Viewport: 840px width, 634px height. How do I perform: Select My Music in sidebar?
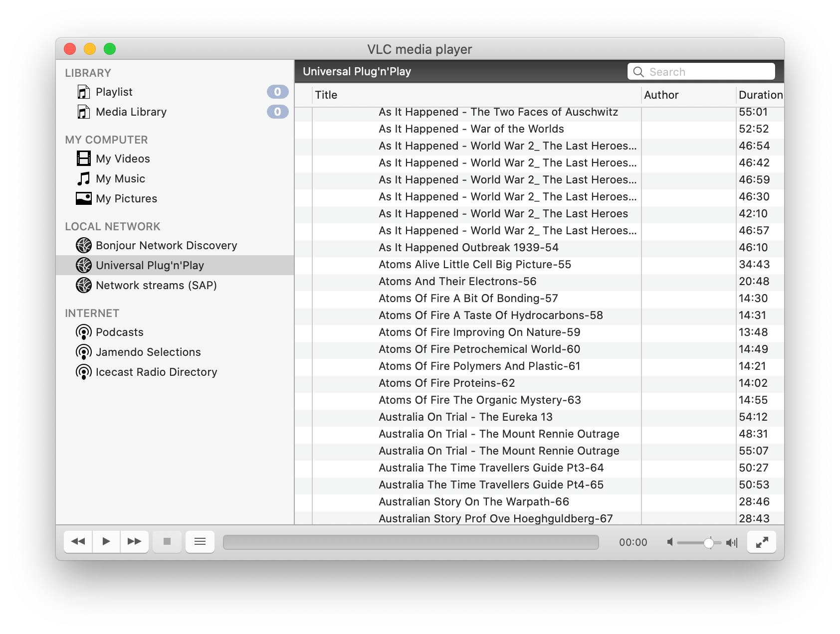pyautogui.click(x=175, y=178)
